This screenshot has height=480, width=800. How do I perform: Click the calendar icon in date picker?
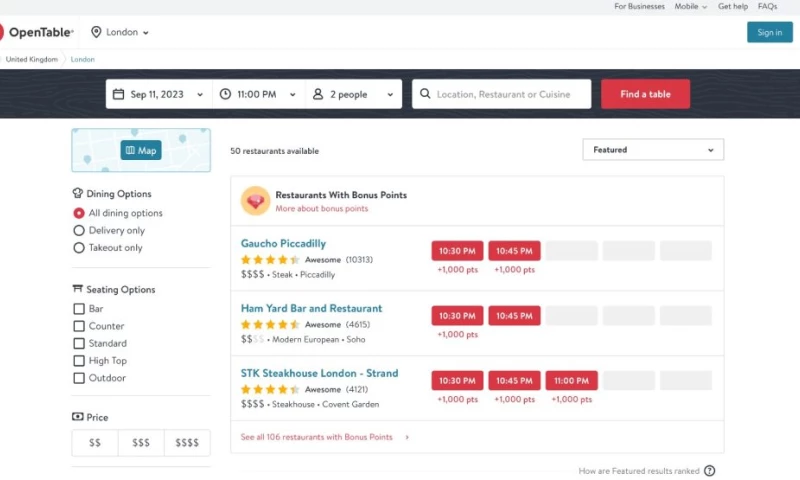[x=118, y=94]
